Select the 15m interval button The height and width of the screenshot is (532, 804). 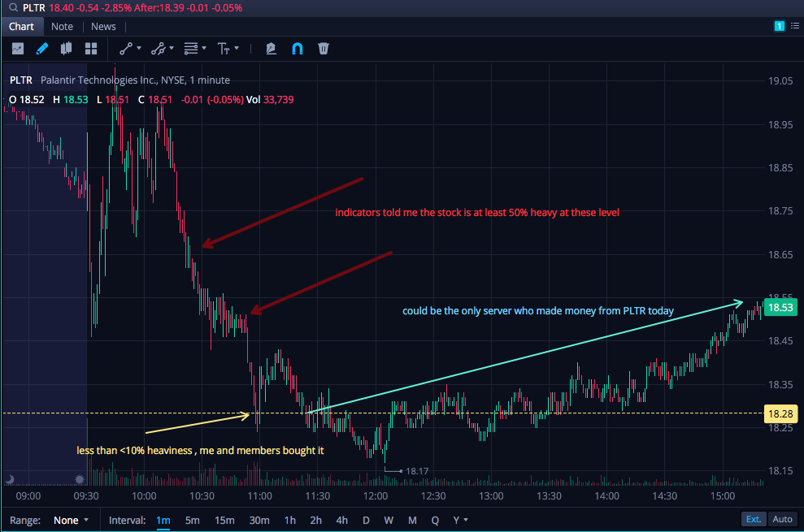[224, 520]
